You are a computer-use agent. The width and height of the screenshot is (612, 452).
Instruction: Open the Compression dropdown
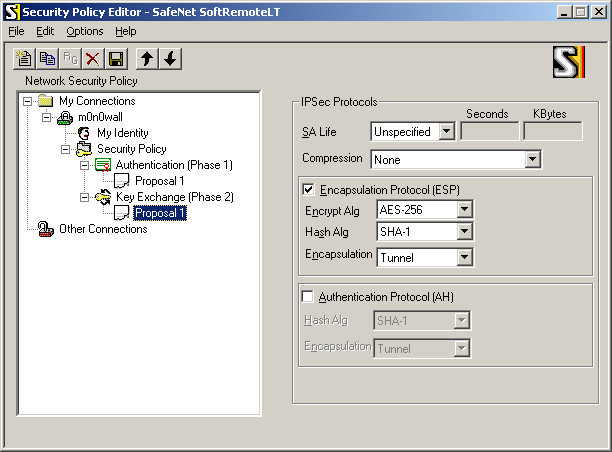(x=532, y=159)
